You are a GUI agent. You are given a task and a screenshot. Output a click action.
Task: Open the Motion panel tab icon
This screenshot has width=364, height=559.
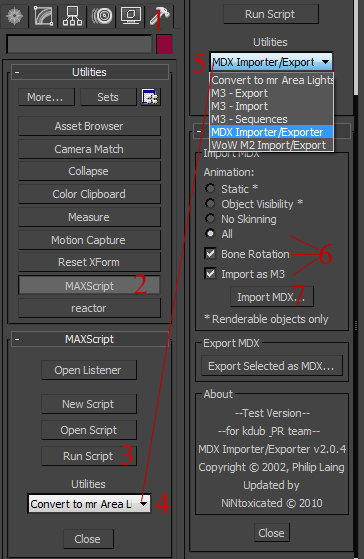[x=102, y=16]
